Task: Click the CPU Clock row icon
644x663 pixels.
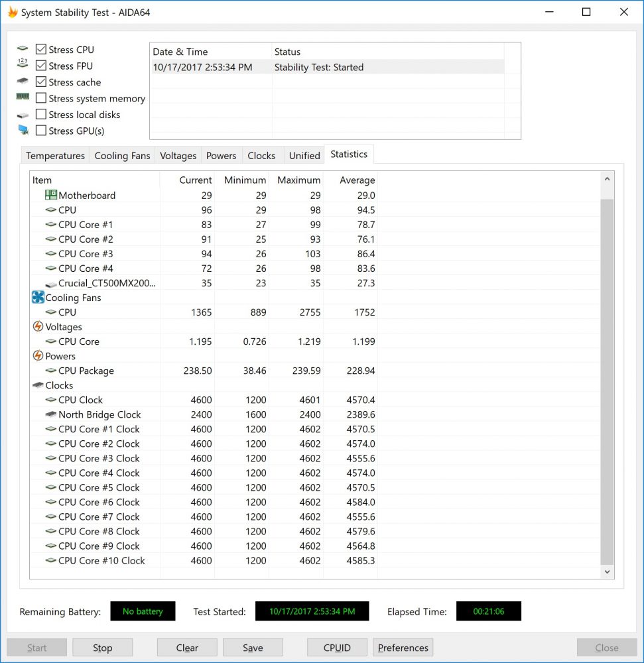Action: (x=51, y=400)
